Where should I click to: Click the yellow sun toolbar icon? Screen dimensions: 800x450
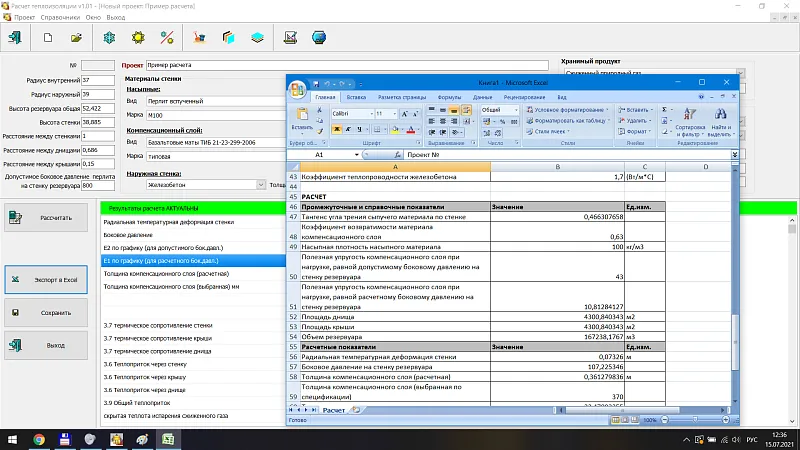[x=138, y=38]
